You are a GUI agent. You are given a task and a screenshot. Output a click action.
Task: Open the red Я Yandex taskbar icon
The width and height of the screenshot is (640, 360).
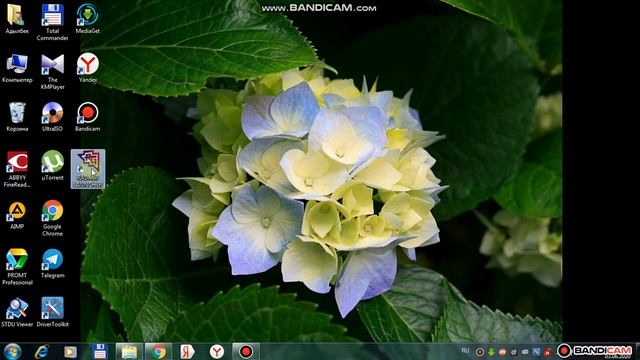click(187, 352)
